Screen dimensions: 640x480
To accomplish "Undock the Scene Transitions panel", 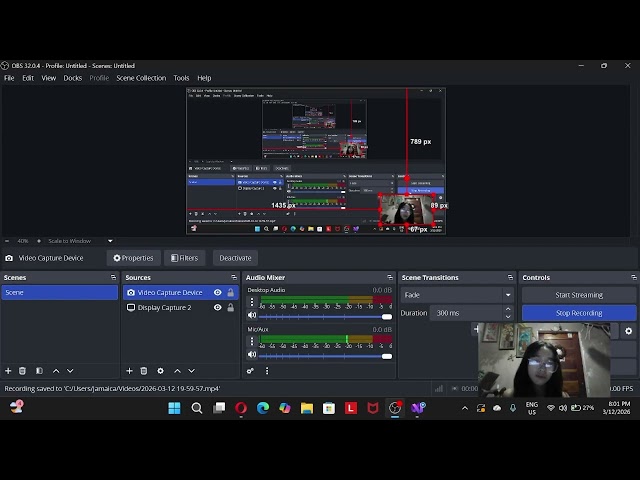I will tap(510, 278).
